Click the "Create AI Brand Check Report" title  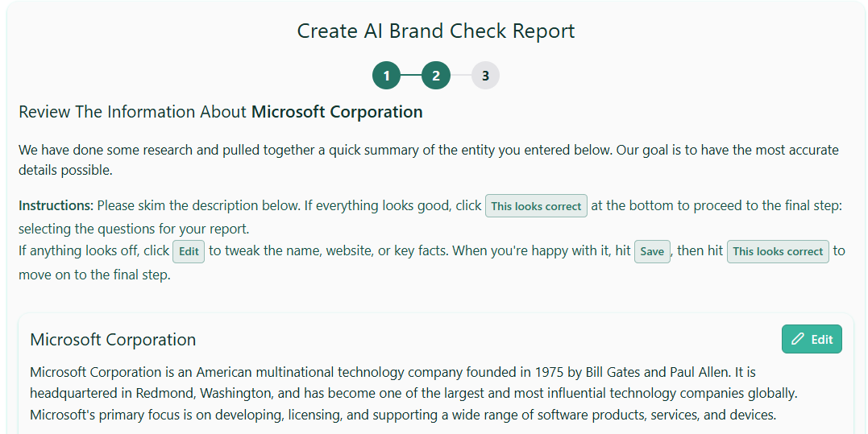click(x=436, y=31)
